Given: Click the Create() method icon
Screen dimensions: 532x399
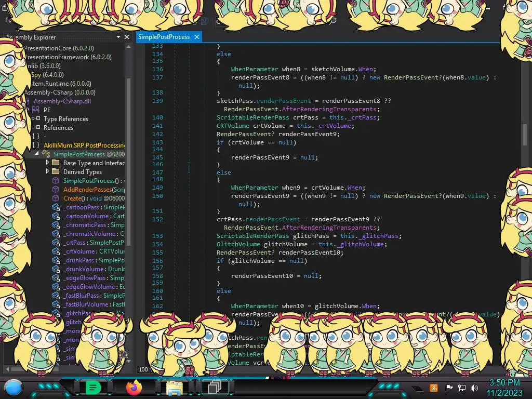Looking at the screenshot, I should point(56,198).
